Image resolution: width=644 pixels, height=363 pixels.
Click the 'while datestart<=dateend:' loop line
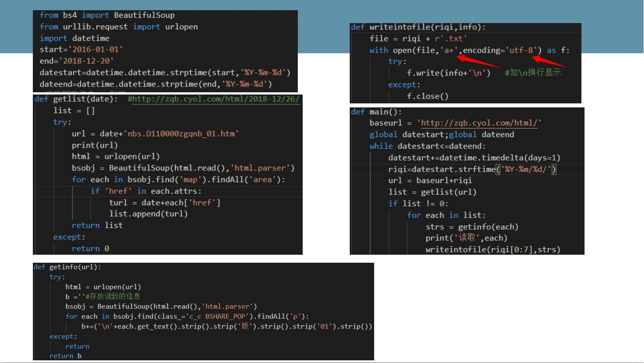(427, 146)
